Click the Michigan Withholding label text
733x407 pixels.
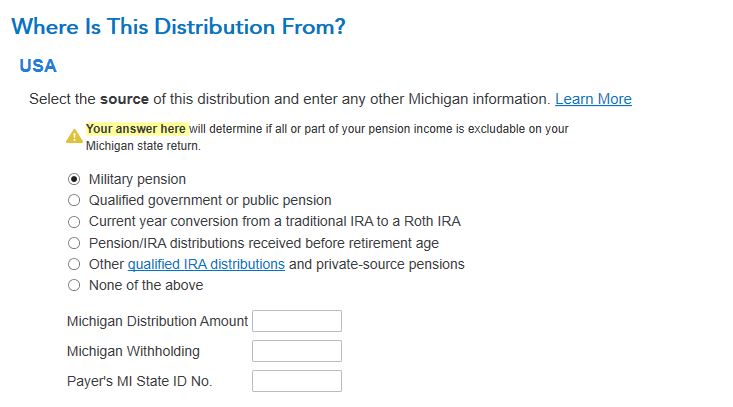point(133,351)
